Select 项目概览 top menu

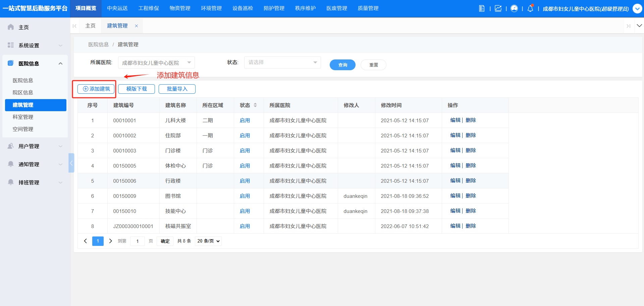click(x=86, y=8)
